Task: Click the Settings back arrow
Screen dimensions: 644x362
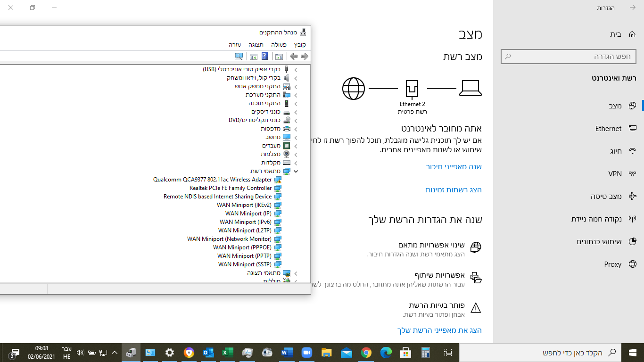Action: 633,8
